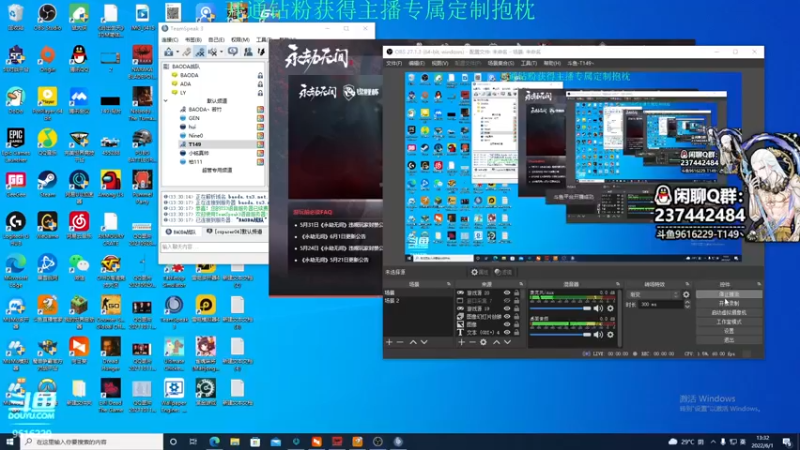
Task: Collapse the 默认频道 channel in TeamSpeak
Action: pyautogui.click(x=166, y=101)
